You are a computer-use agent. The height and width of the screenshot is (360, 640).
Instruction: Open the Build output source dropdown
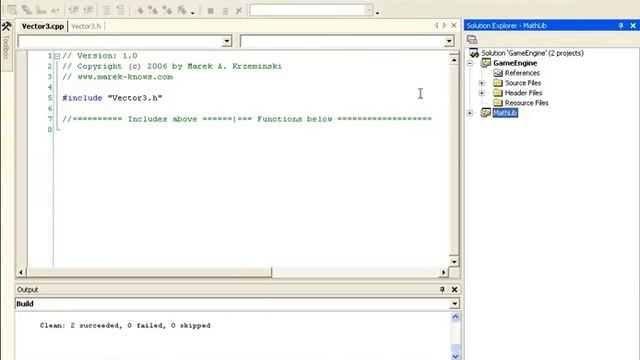tap(455, 304)
